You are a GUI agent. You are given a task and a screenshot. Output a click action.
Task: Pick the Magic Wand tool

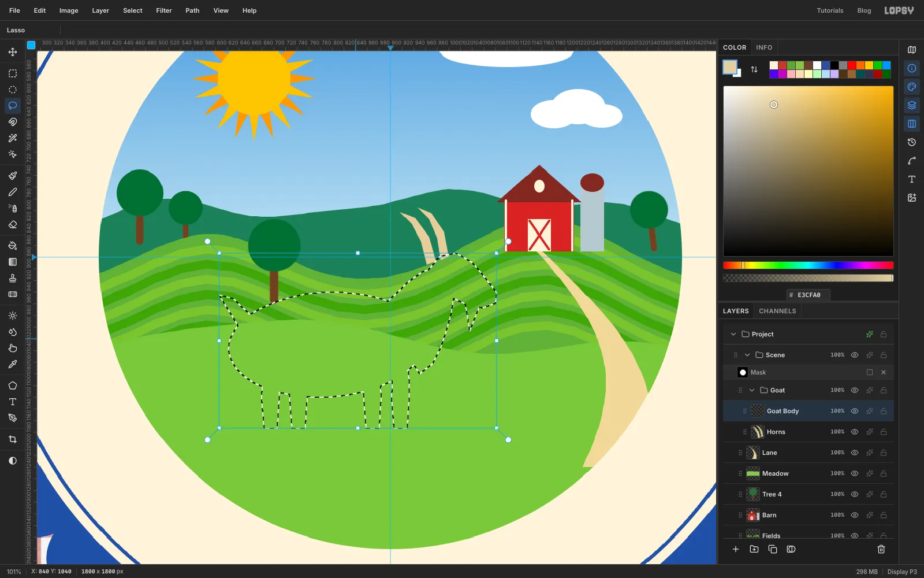(x=13, y=138)
